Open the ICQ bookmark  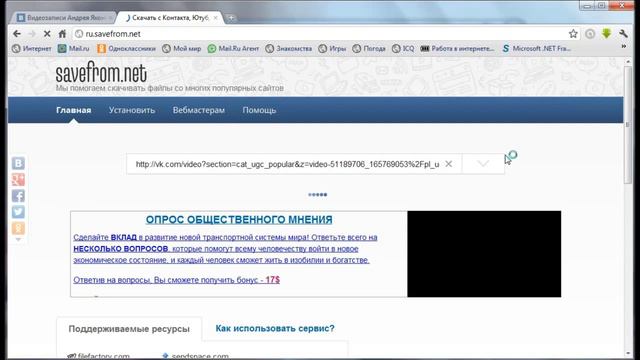(x=403, y=49)
